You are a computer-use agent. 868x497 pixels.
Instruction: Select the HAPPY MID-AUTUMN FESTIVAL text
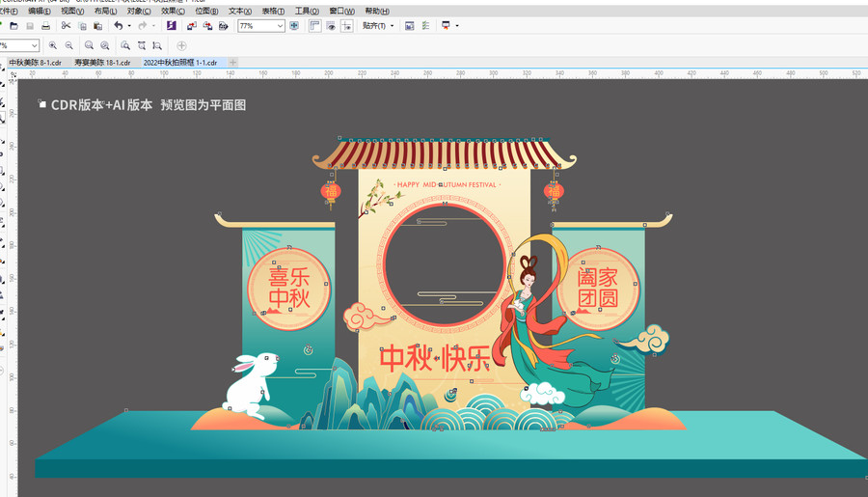click(447, 184)
